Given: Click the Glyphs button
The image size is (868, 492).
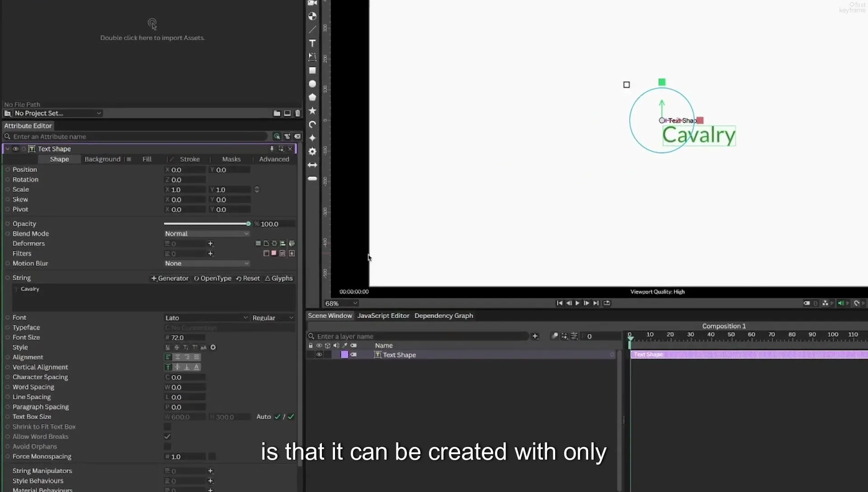Looking at the screenshot, I should pyautogui.click(x=279, y=278).
